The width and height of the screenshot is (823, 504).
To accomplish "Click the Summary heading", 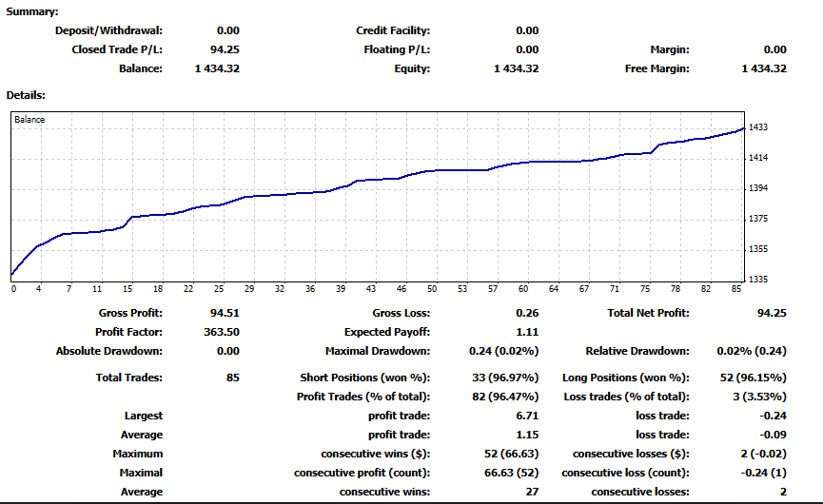I will (x=32, y=11).
